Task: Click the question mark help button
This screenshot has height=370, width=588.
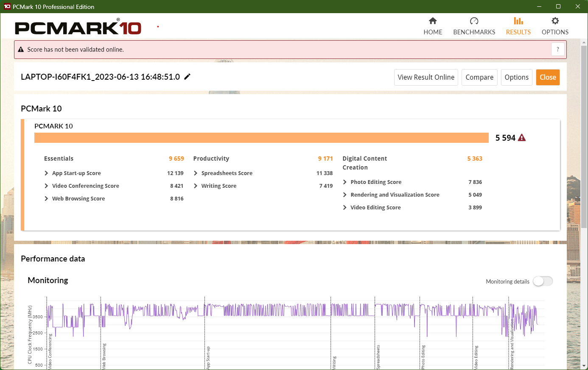Action: [x=558, y=50]
